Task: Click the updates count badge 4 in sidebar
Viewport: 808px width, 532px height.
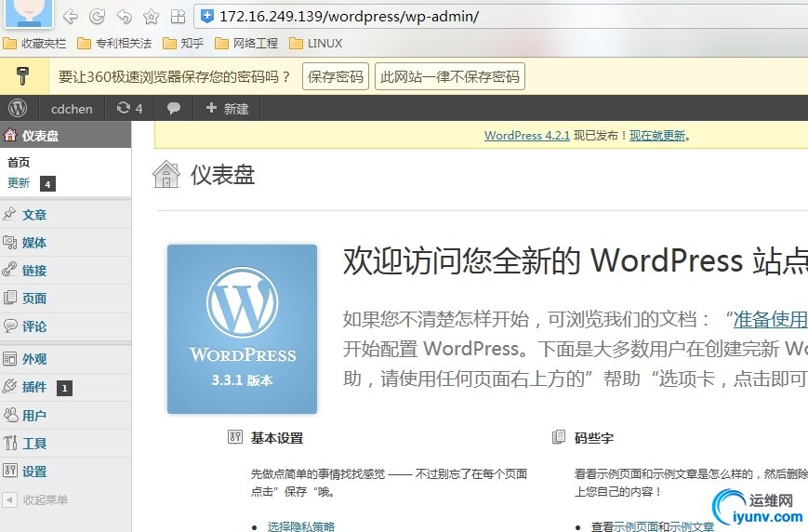Action: [48, 184]
